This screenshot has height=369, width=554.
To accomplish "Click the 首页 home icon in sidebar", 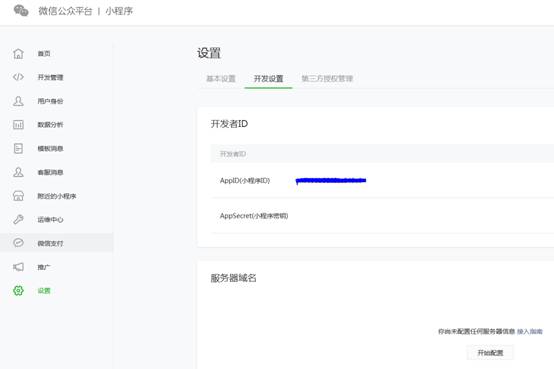I will [x=18, y=54].
